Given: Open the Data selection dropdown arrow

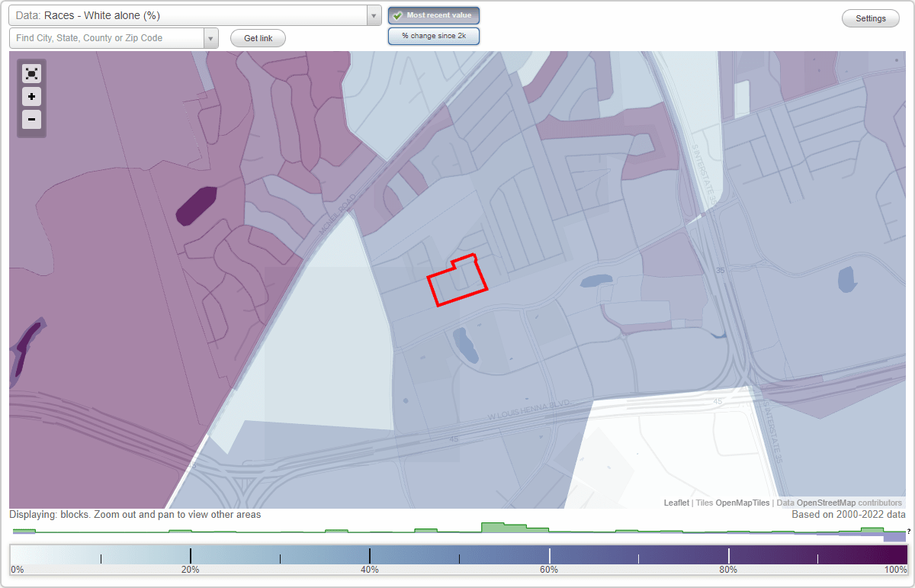Looking at the screenshot, I should (x=374, y=15).
